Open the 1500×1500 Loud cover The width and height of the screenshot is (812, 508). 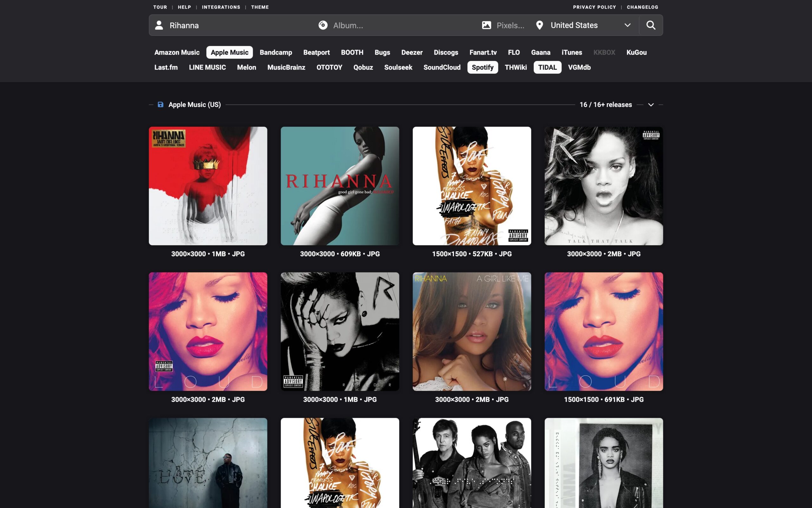(604, 331)
